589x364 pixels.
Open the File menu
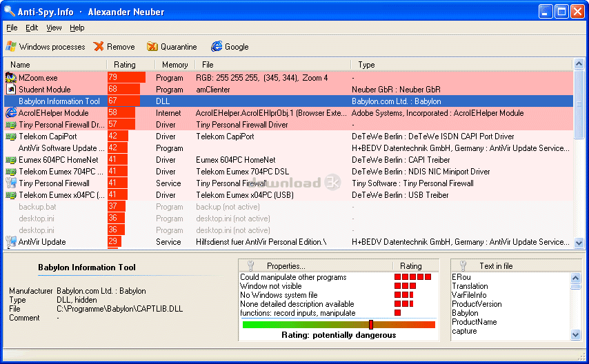pos(12,28)
